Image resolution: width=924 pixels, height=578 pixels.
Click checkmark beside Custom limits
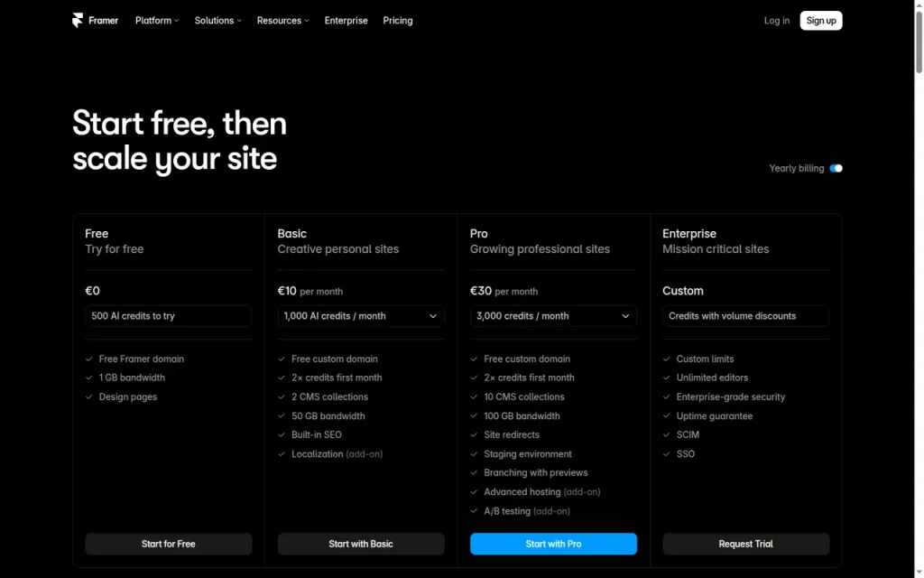pos(667,359)
